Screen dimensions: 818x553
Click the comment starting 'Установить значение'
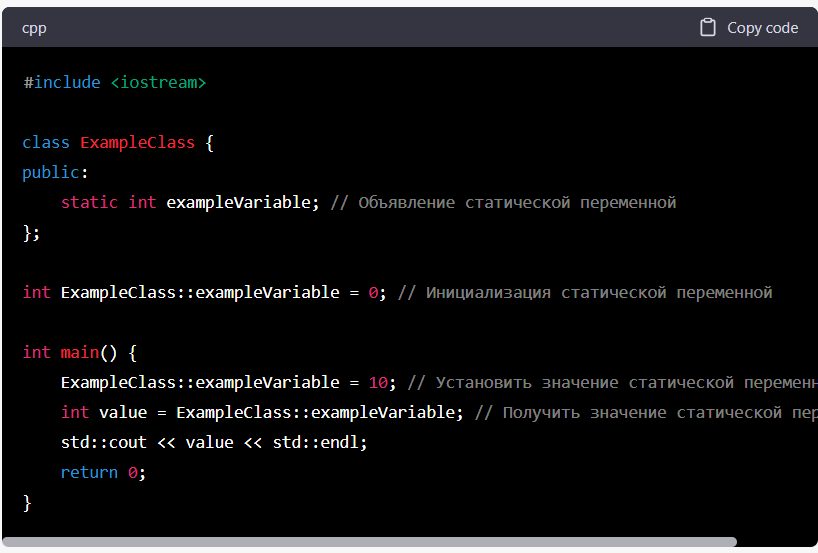point(612,383)
